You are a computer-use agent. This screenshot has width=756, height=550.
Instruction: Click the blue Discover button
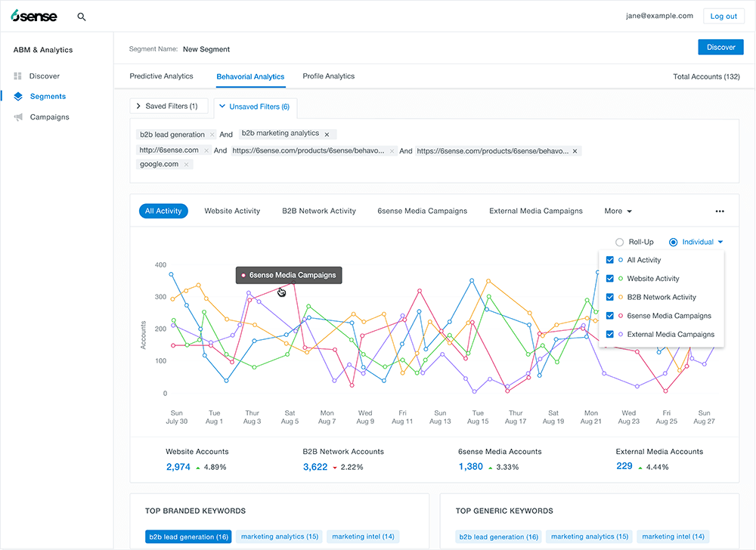coord(720,47)
